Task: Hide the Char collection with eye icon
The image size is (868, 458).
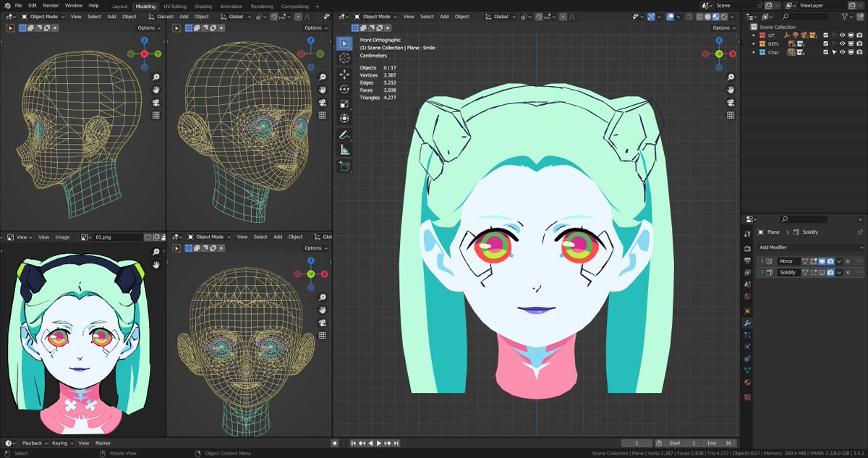Action: (842, 52)
